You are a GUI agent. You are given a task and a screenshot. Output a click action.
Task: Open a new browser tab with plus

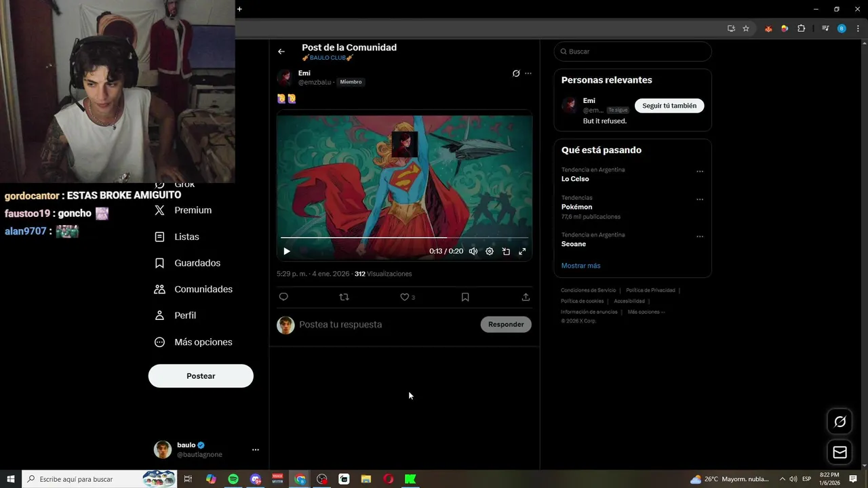pos(239,9)
